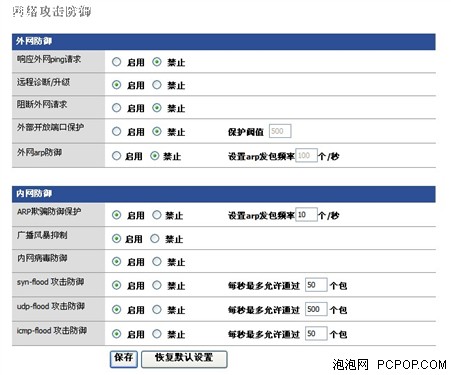The image size is (451, 375).
Task: Disable 内网病毒防御 using the 禁止 radio
Action: tap(157, 262)
